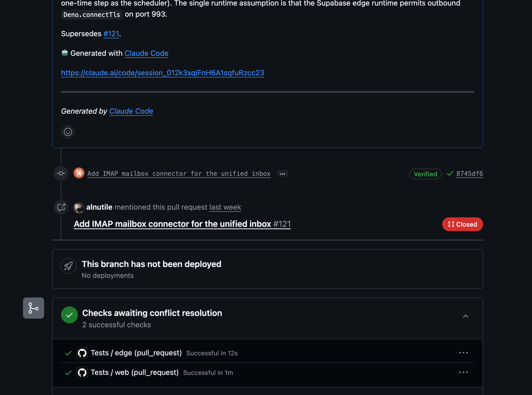Click GitHub icon for Tests / web

(82, 373)
